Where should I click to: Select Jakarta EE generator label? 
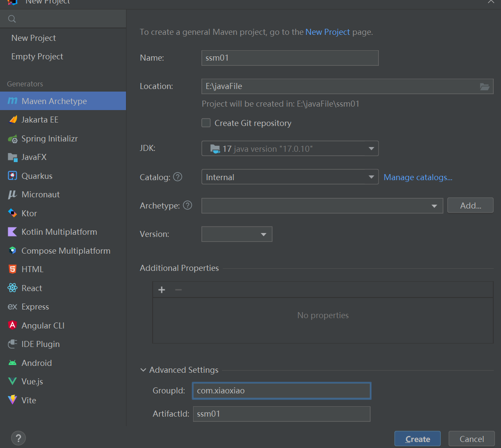tap(40, 120)
